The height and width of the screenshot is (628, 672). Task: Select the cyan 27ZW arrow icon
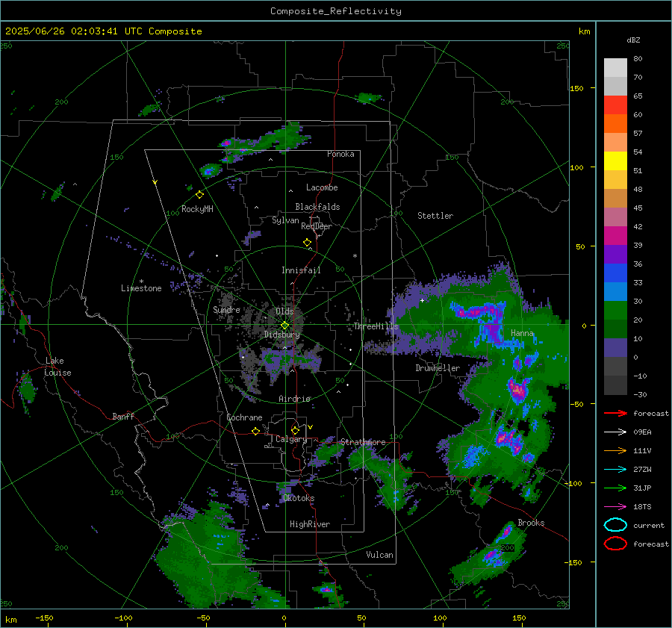[615, 470]
